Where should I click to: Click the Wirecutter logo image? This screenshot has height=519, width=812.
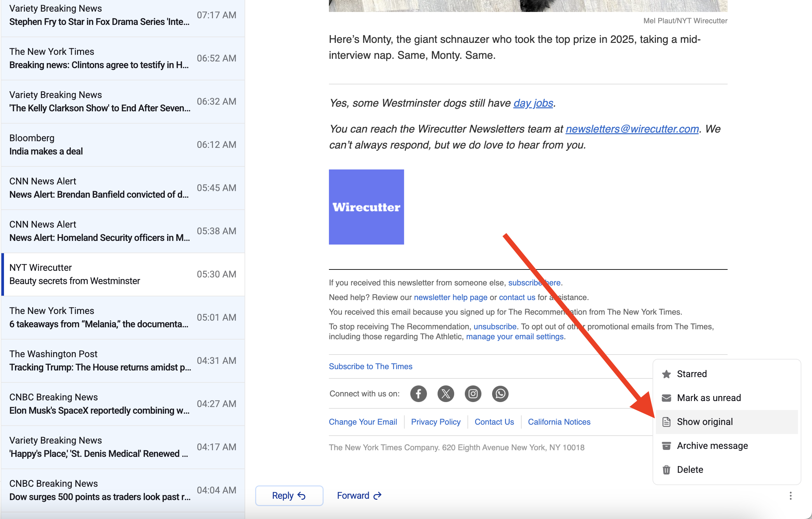(366, 207)
